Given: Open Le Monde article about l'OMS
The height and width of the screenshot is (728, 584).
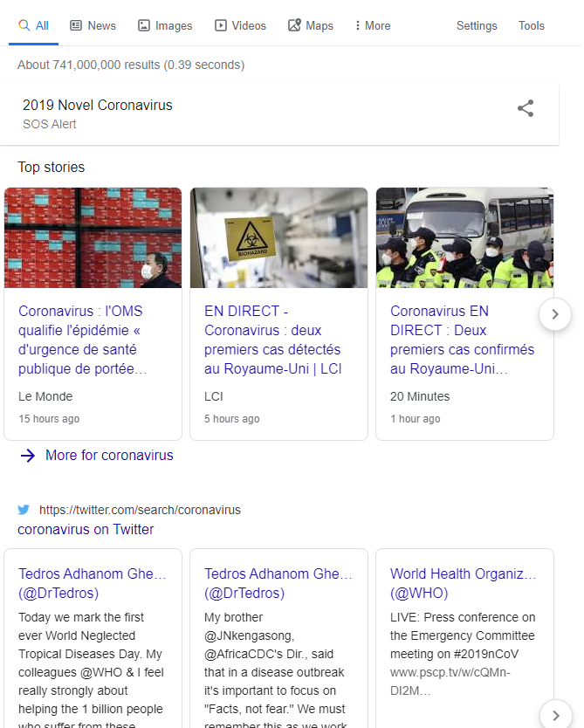Looking at the screenshot, I should (82, 340).
